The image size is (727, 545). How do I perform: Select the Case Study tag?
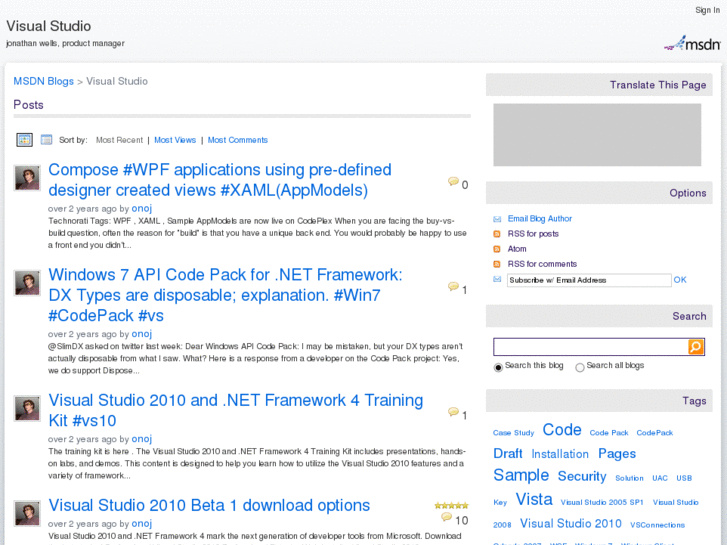pos(513,433)
